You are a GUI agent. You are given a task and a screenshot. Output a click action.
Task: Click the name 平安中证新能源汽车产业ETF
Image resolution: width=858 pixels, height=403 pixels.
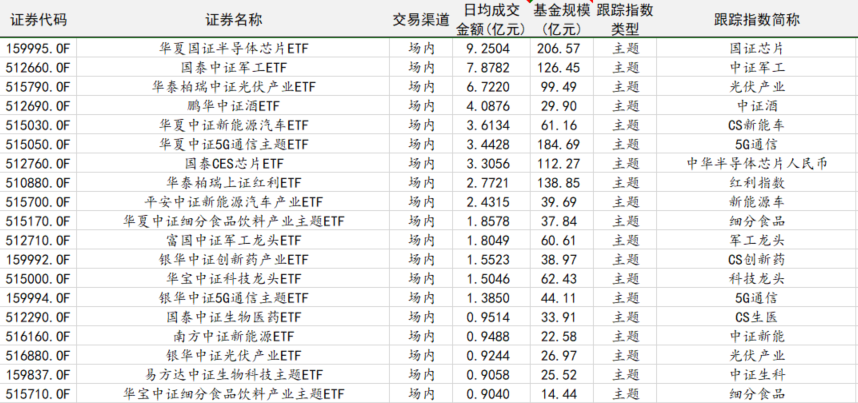point(234,202)
